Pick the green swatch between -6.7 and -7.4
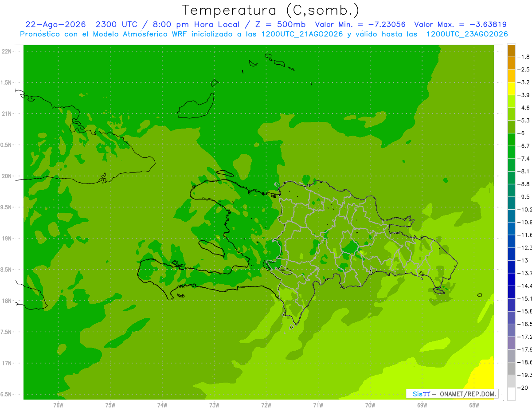Screen dimensions: 532x411 pyautogui.click(x=511, y=153)
